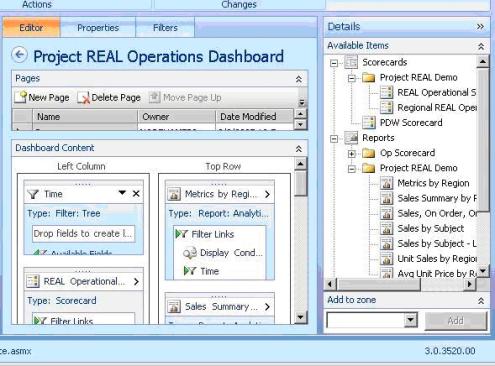This screenshot has width=495, height=366.
Task: Click the Op Scorecard folder icon
Action: coord(369,153)
